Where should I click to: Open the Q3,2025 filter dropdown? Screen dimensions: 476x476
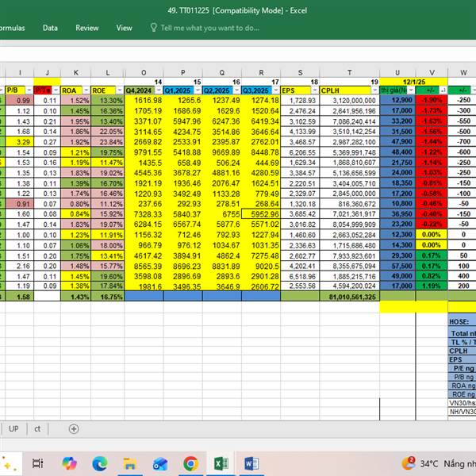pos(276,90)
